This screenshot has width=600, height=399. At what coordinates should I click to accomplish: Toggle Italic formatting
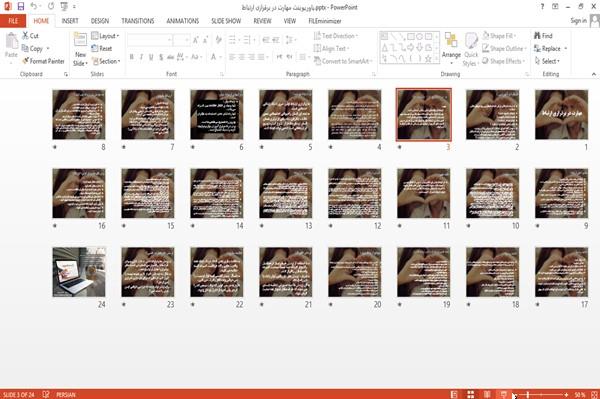pyautogui.click(x=141, y=57)
